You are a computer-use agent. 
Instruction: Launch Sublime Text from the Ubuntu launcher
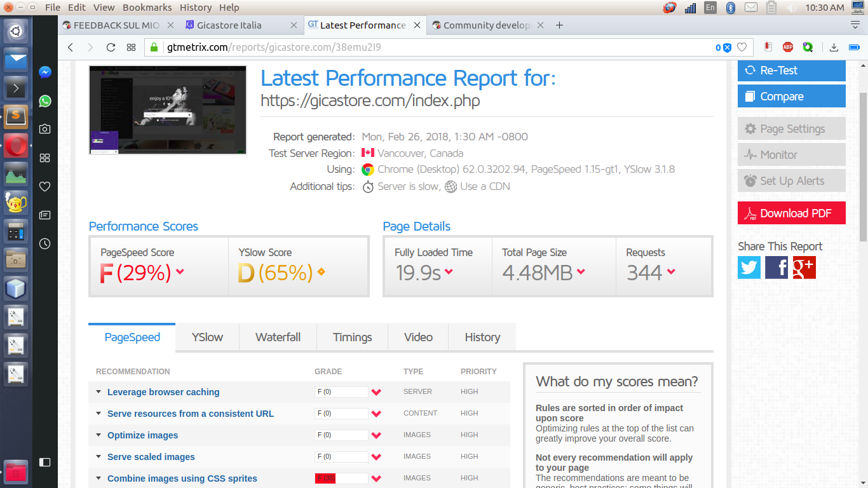(16, 117)
